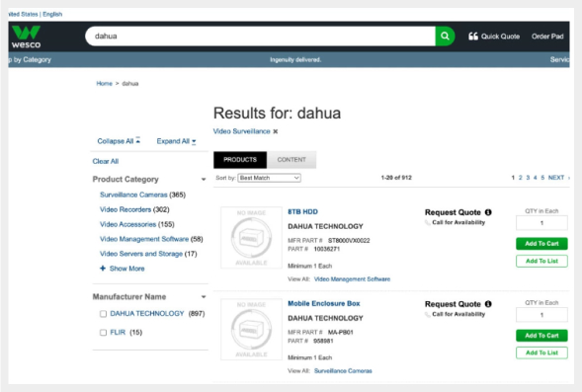582x392 pixels.
Task: Click the Home breadcrumb link
Action: 105,84
